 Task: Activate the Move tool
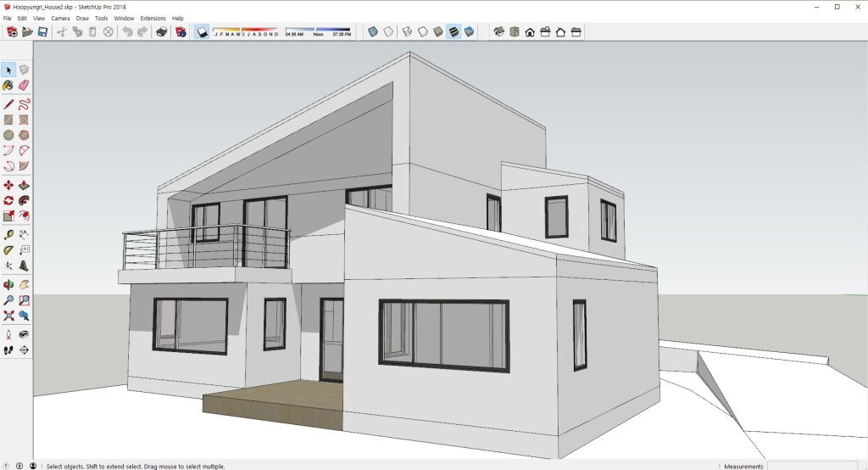[x=8, y=185]
